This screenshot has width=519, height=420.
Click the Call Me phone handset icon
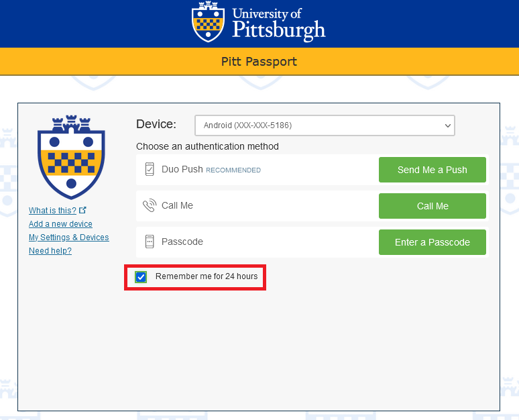150,205
